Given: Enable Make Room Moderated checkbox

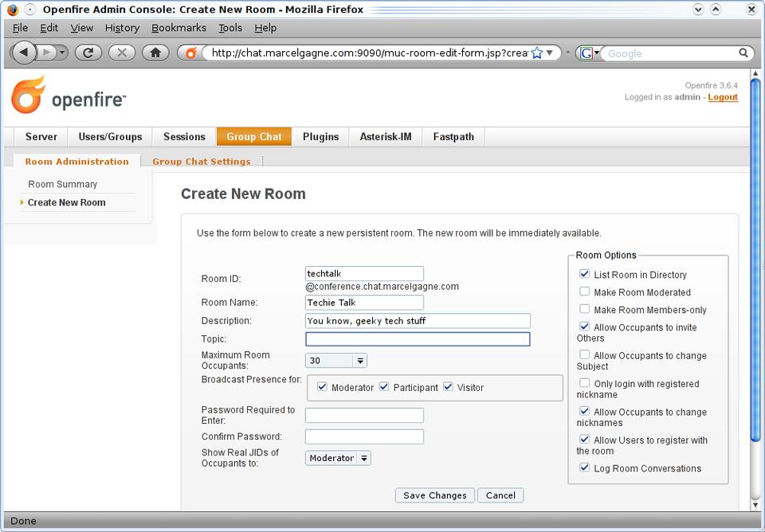Looking at the screenshot, I should (585, 292).
